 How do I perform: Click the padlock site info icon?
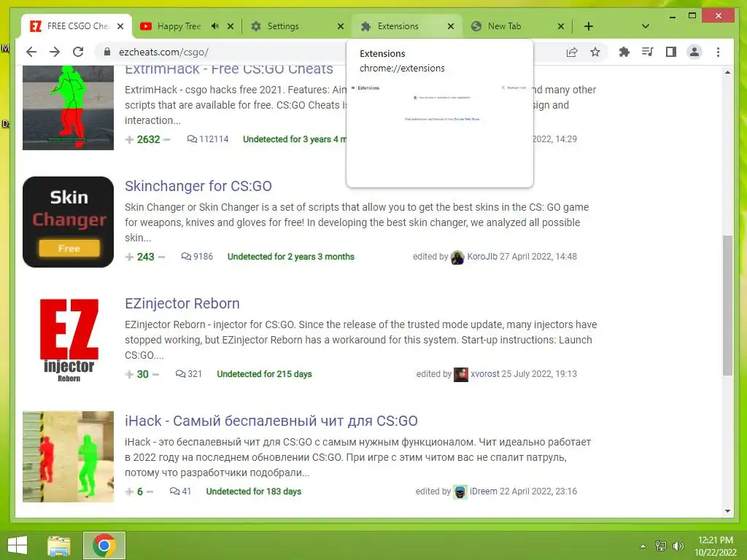pyautogui.click(x=107, y=52)
